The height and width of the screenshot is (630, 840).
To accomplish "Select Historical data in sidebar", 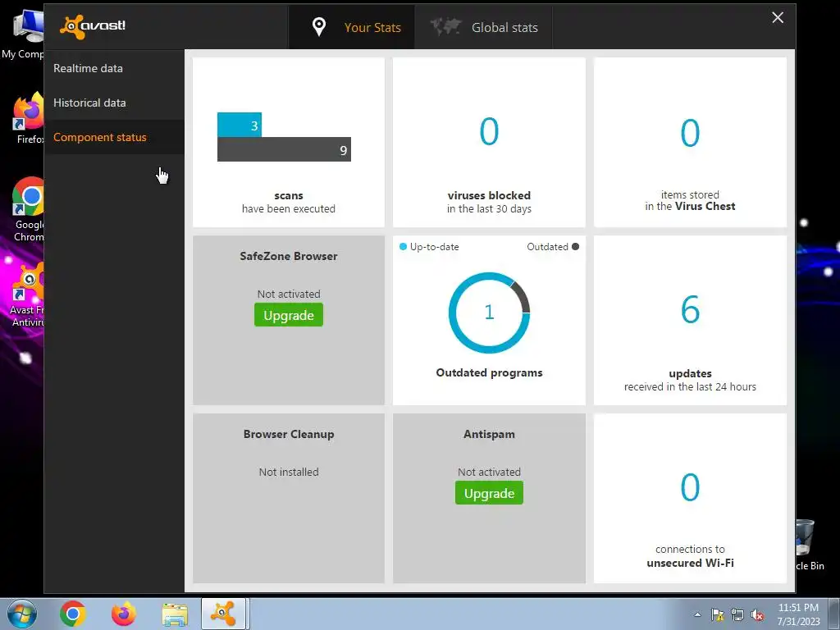I will 114,103.
